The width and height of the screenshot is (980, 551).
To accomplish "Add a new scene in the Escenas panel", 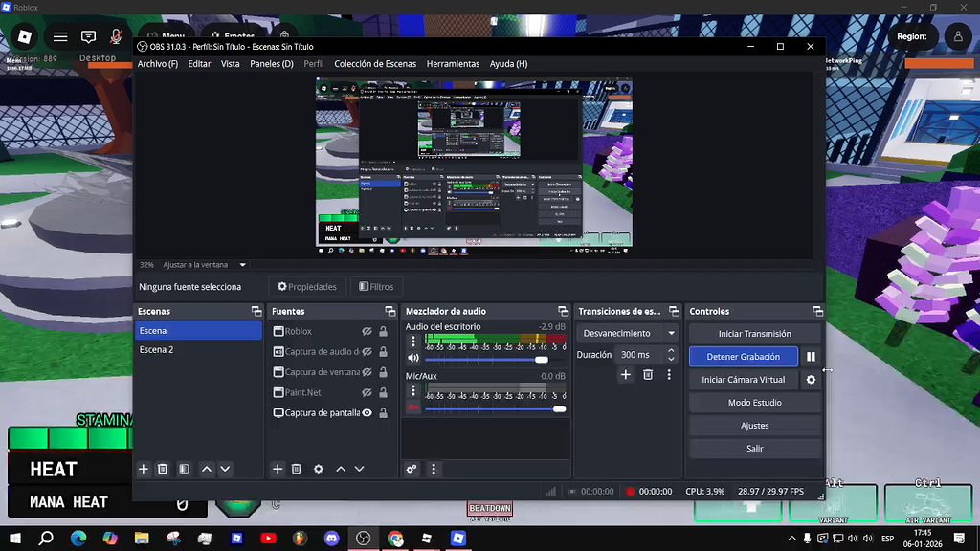I will (144, 469).
